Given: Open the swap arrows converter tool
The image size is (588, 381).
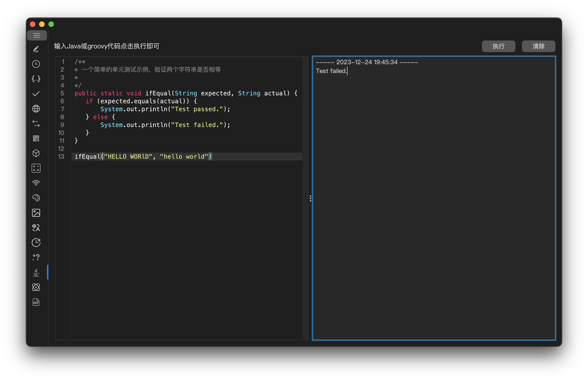Looking at the screenshot, I should [x=36, y=124].
